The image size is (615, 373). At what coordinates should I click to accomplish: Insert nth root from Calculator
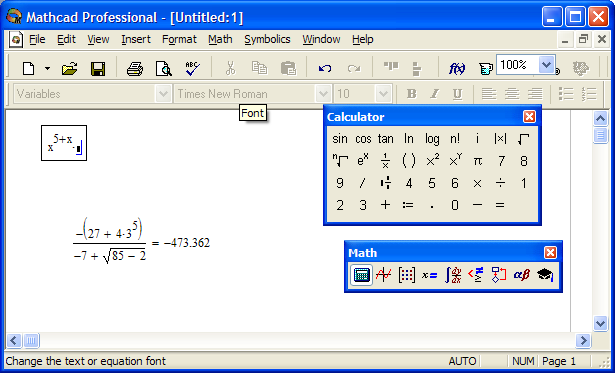(340, 161)
